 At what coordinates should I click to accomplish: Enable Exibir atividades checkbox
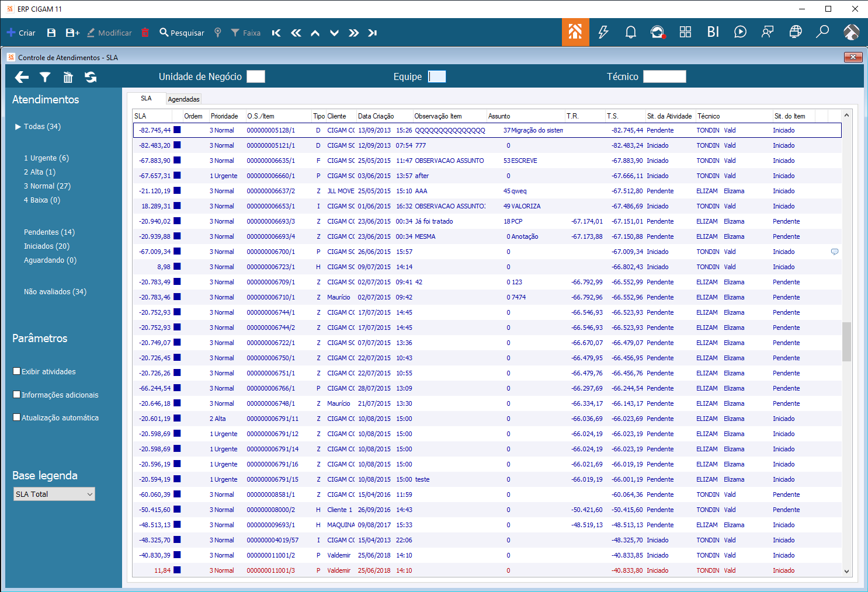(x=17, y=371)
